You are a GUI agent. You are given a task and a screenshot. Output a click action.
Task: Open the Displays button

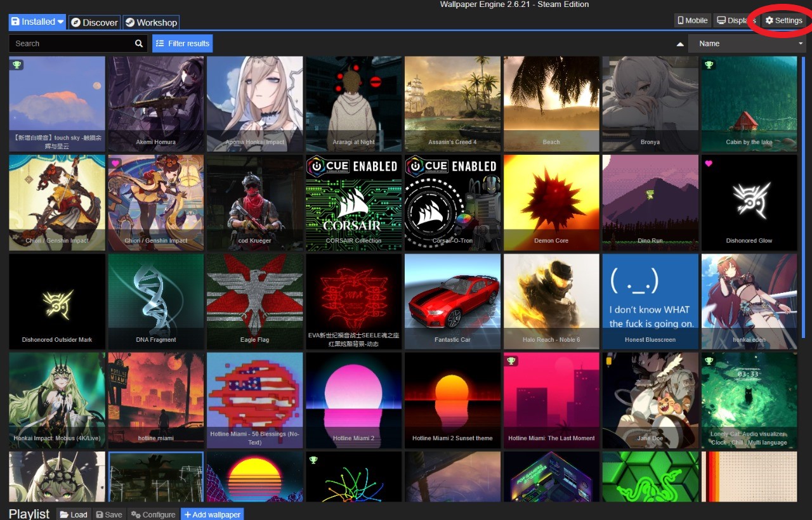(737, 20)
